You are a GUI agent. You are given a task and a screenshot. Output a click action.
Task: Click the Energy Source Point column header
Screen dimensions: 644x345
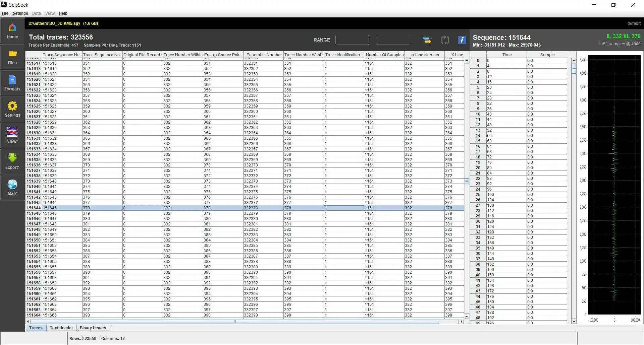pos(223,55)
